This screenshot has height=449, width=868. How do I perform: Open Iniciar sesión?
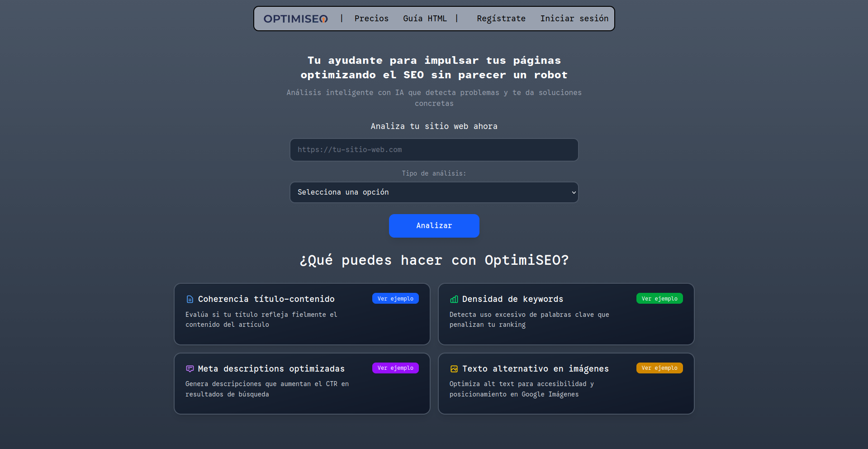point(574,19)
